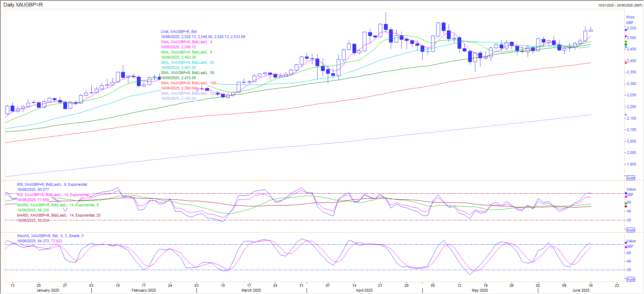Select the cyan SMA 25 diamond axis marker

pos(626,47)
